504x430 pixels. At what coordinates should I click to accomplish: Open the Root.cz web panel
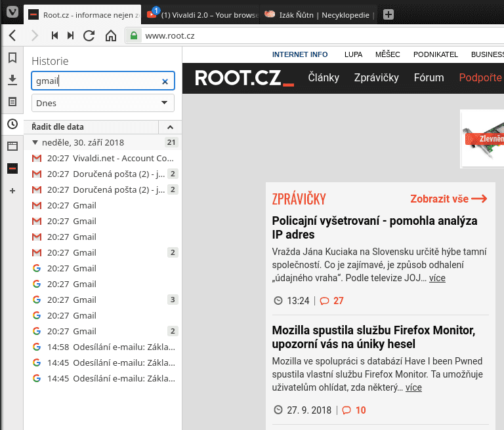pyautogui.click(x=12, y=168)
